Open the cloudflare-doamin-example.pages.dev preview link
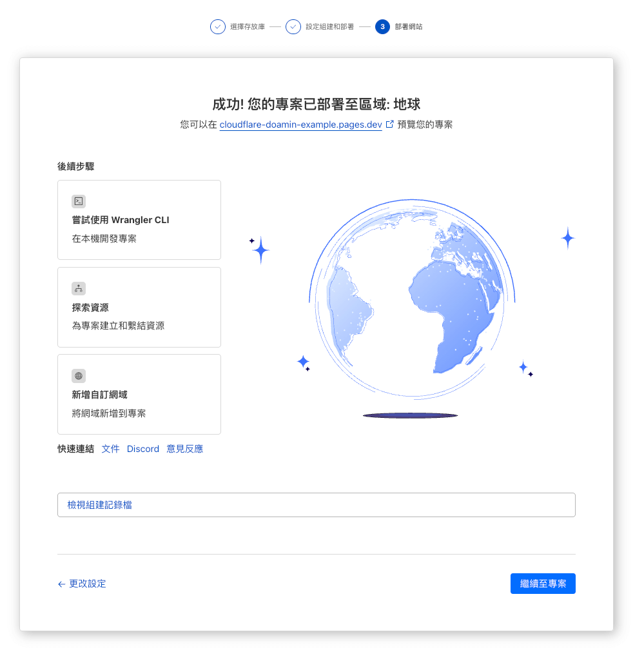 pos(300,124)
